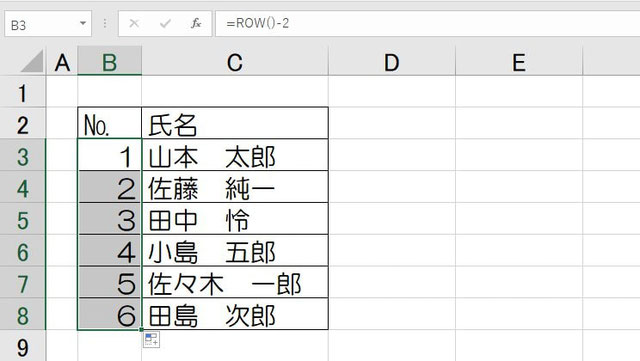Select the column E header

519,62
